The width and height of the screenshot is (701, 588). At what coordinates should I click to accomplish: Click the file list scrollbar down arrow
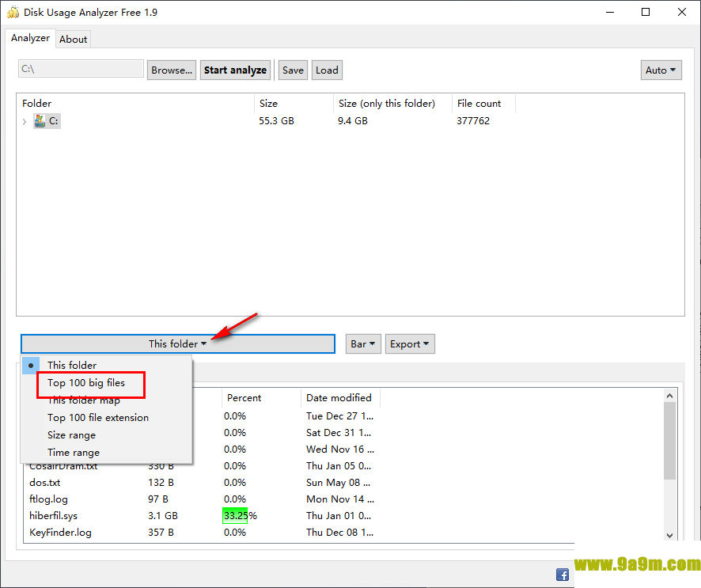point(669,536)
